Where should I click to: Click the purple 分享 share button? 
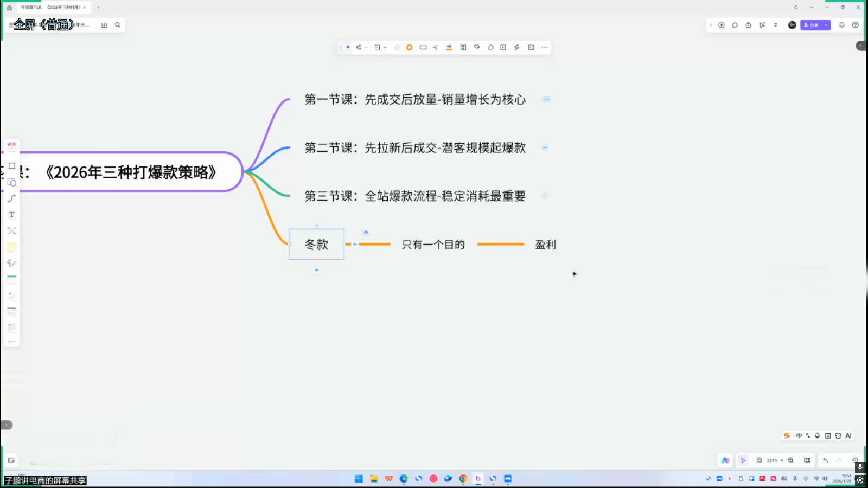point(811,25)
